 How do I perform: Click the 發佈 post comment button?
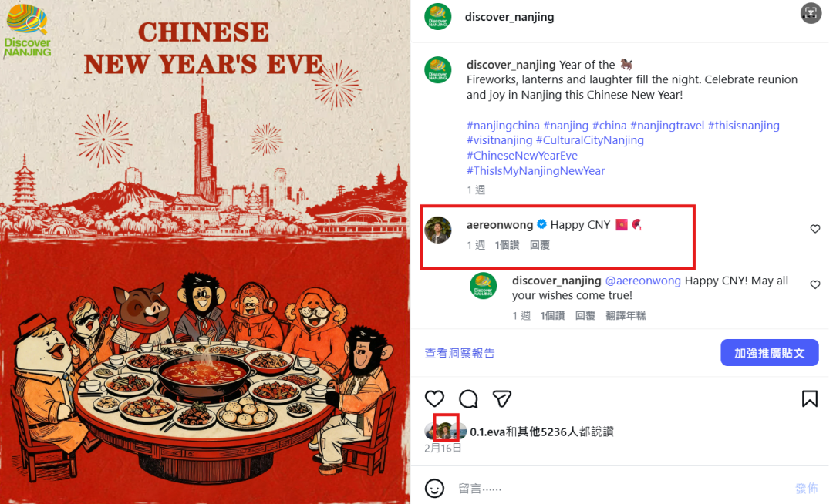click(807, 488)
